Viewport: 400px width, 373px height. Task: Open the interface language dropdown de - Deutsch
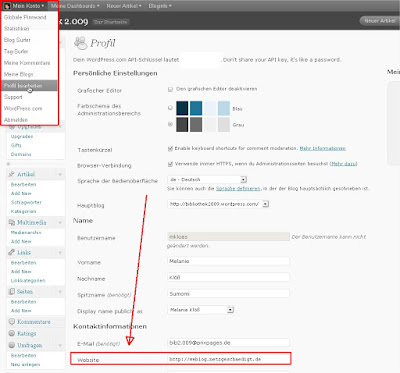point(207,180)
